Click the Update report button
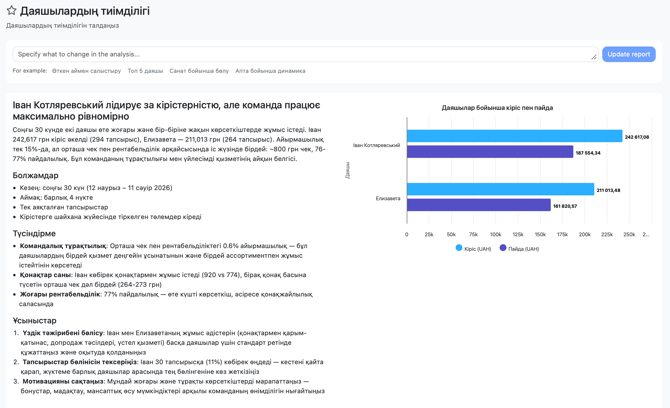670x408 pixels. 629,54
